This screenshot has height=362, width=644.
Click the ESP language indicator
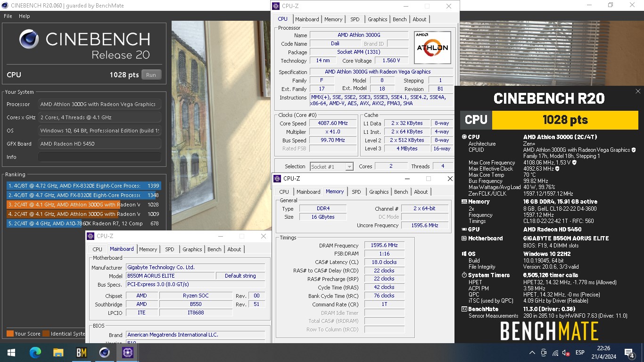pyautogui.click(x=580, y=353)
